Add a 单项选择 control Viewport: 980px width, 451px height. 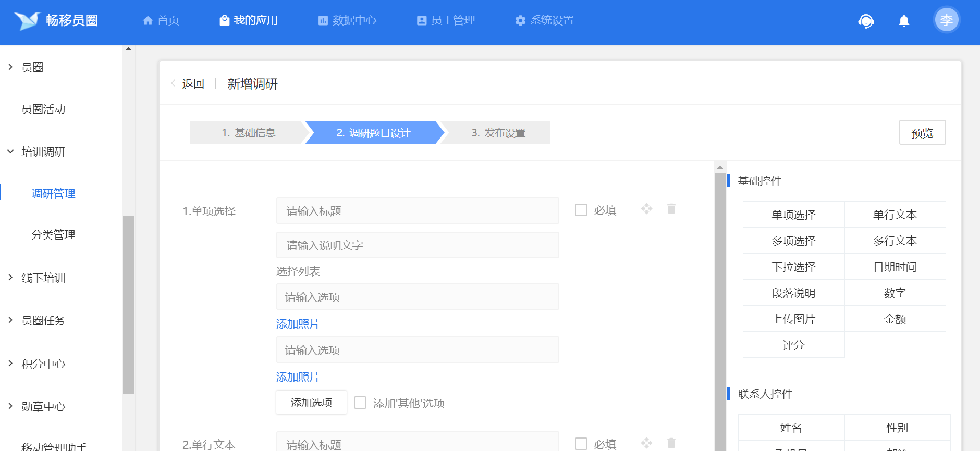click(793, 215)
